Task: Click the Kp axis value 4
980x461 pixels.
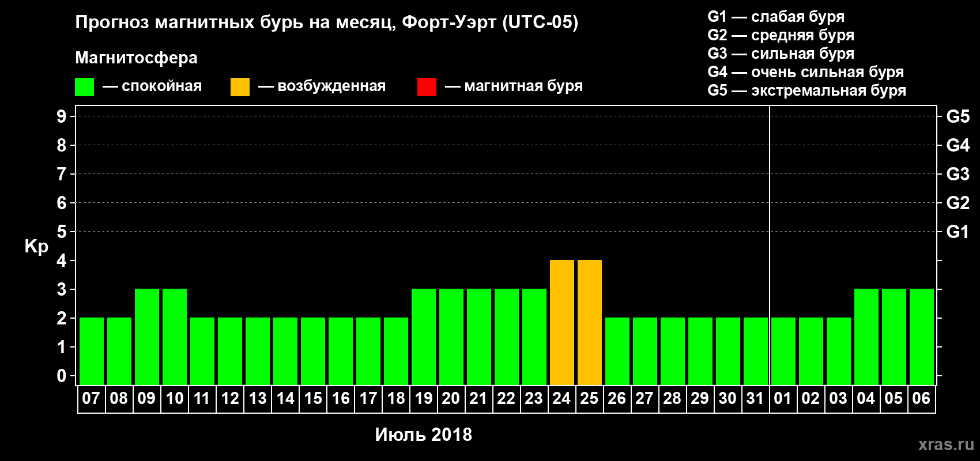Action: 62,260
